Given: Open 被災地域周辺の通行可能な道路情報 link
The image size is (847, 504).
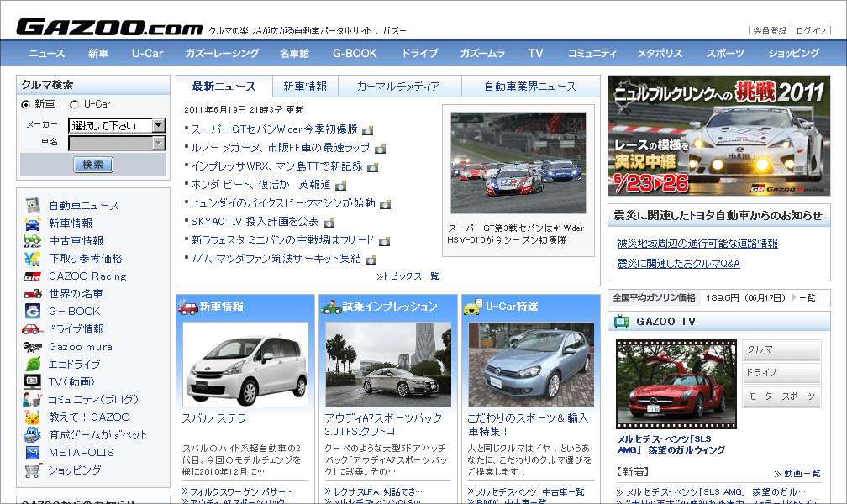Looking at the screenshot, I should (x=697, y=243).
